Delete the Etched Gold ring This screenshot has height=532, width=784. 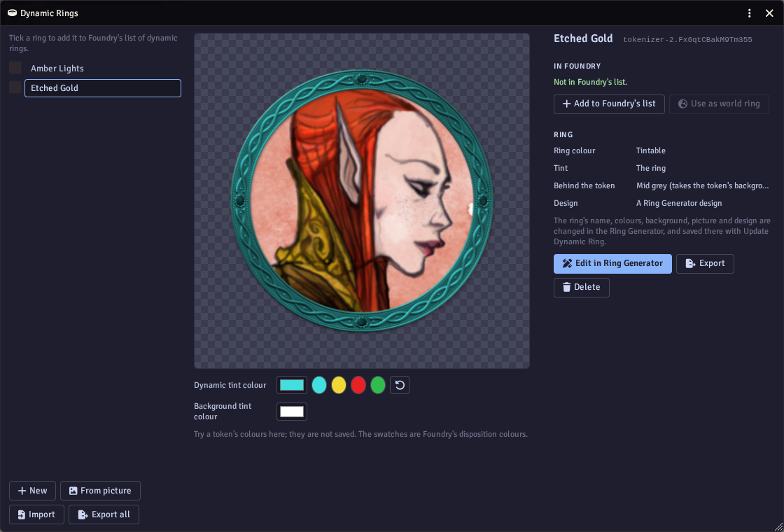coord(582,288)
